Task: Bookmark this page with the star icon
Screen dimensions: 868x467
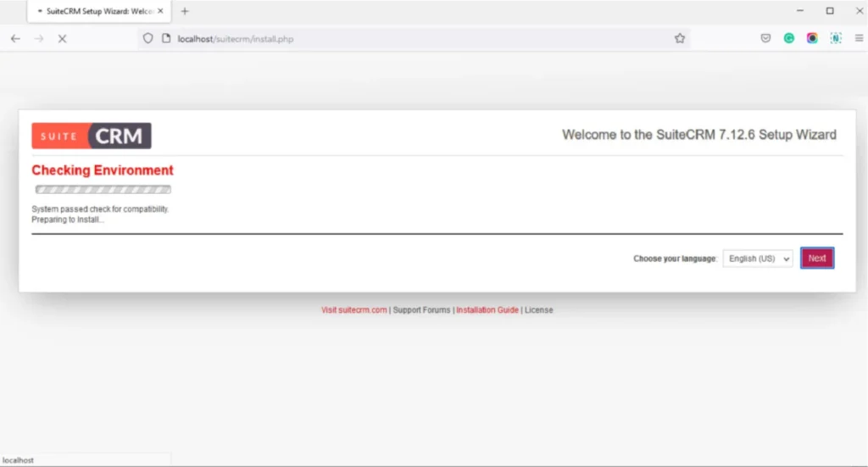Action: (x=679, y=38)
